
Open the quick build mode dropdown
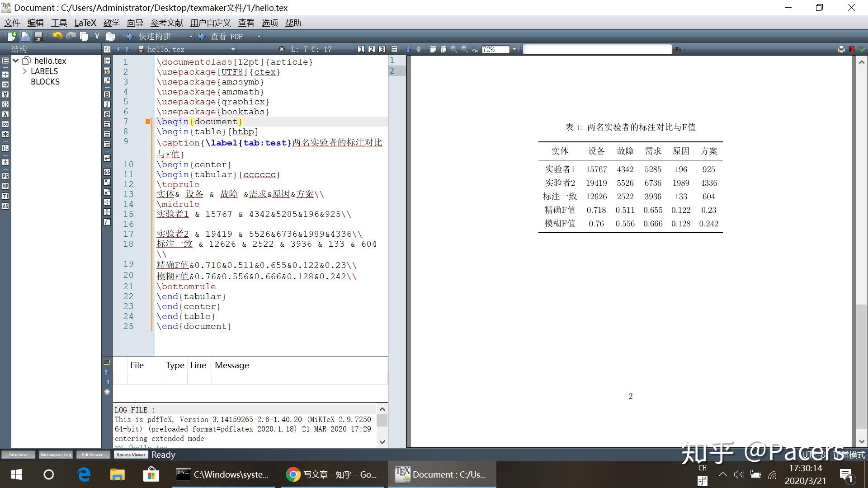[x=191, y=37]
